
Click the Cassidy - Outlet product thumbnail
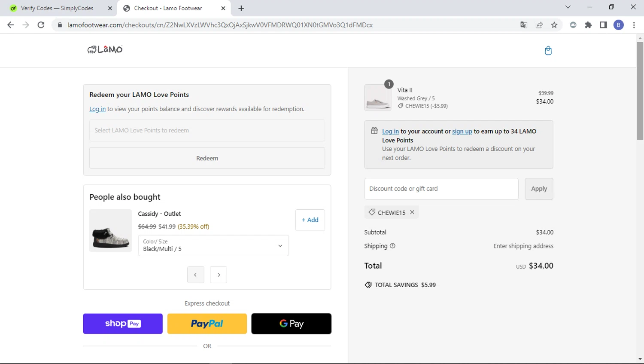(110, 231)
